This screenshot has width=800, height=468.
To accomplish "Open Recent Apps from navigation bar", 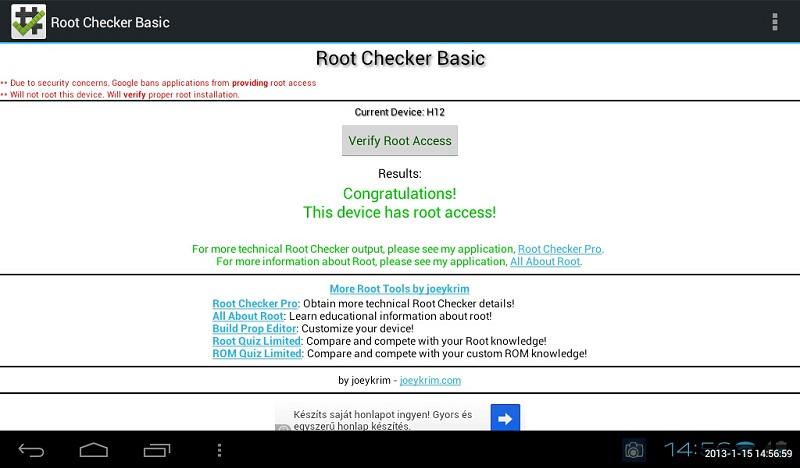I will click(157, 450).
